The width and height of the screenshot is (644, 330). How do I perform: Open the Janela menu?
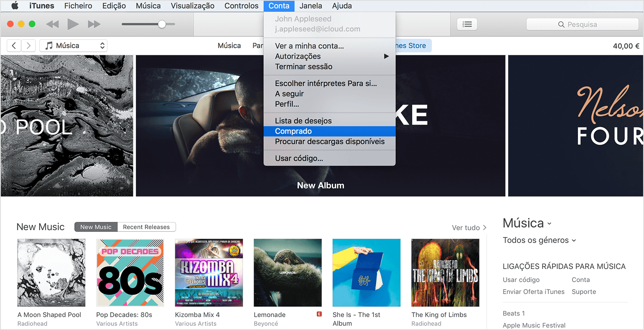[x=310, y=6]
